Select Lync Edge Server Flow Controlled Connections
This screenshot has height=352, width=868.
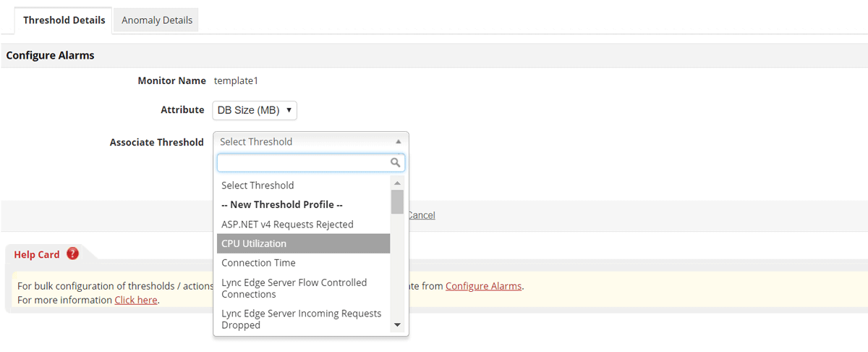303,288
